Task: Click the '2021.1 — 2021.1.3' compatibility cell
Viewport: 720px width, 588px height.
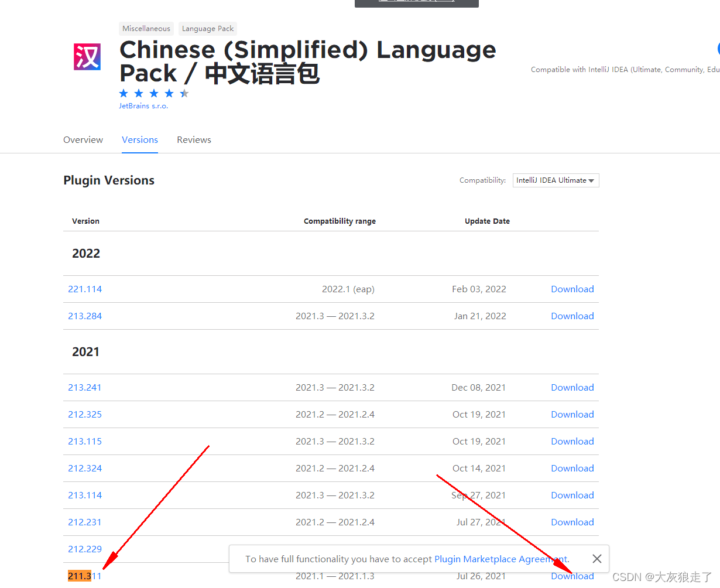Action: (335, 576)
